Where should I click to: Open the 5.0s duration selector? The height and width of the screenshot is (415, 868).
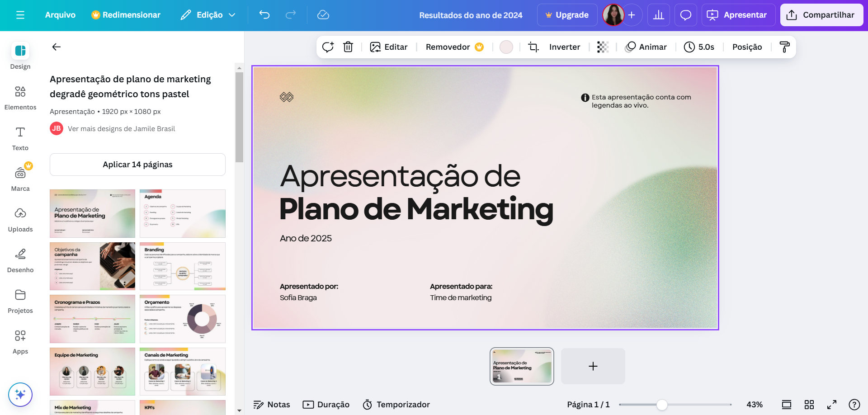(x=699, y=47)
